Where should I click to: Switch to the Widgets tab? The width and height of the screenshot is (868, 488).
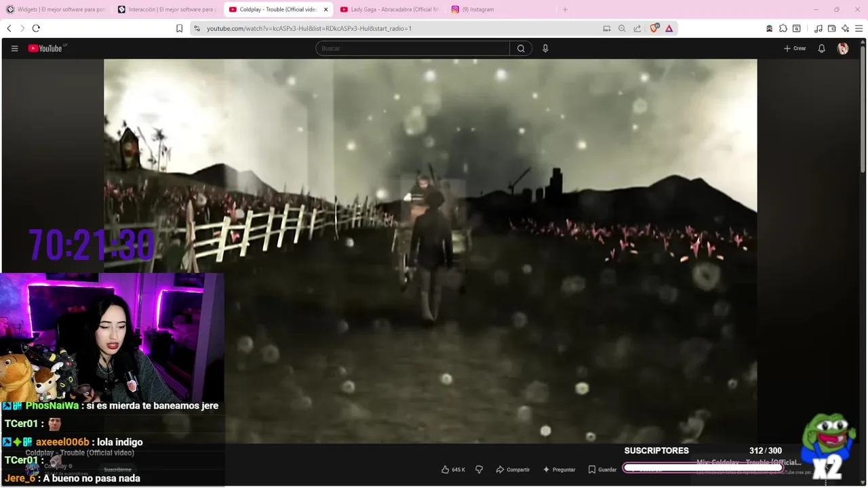click(x=56, y=9)
